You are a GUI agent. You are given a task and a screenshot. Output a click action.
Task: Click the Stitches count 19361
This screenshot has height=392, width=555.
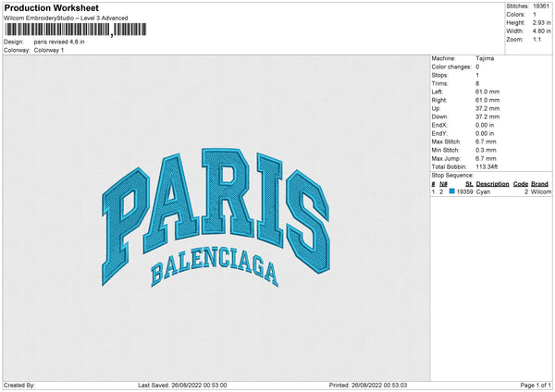tap(539, 6)
